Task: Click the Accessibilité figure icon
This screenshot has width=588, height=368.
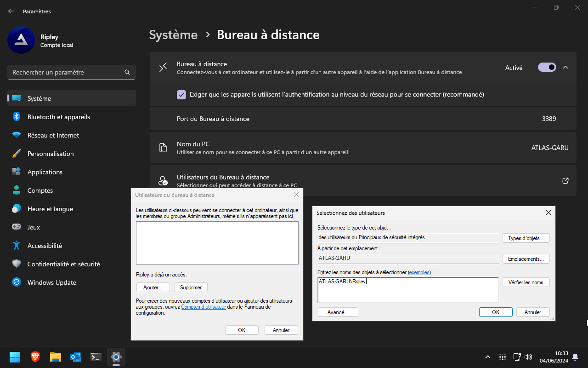Action: point(17,246)
